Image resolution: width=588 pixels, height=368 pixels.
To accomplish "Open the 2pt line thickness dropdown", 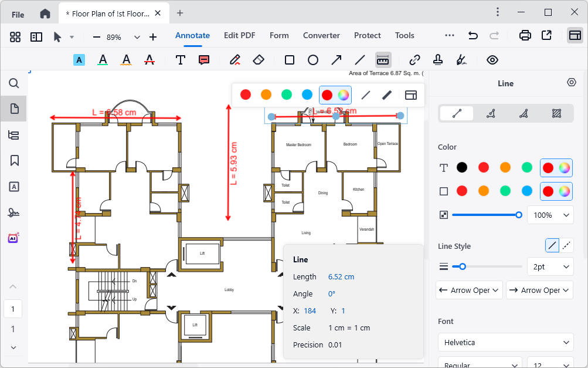I will click(x=550, y=266).
